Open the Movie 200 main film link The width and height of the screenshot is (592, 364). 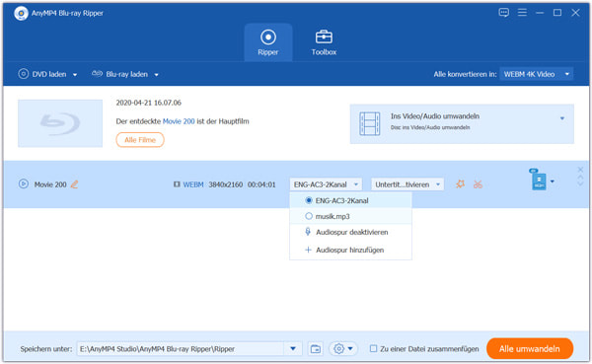pos(179,121)
